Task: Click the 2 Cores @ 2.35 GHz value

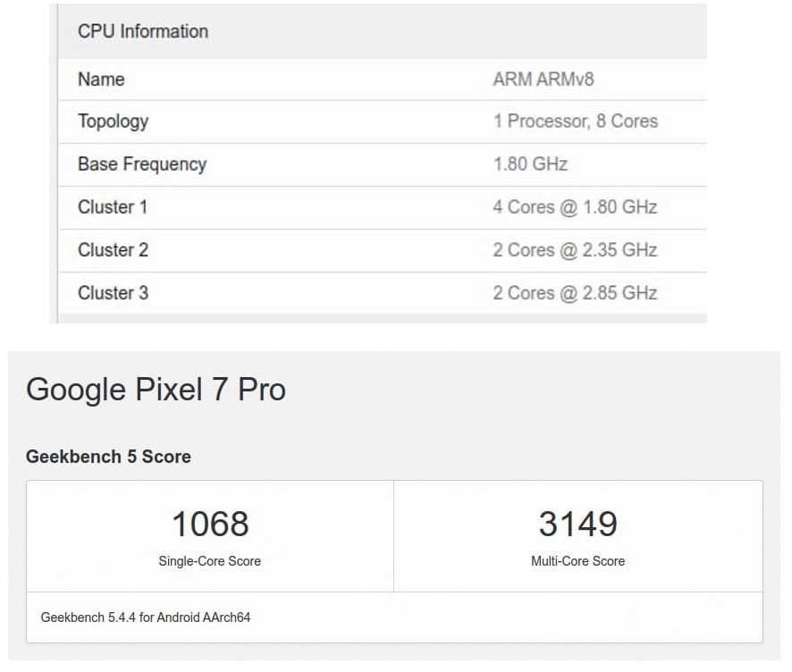Action: coord(575,250)
